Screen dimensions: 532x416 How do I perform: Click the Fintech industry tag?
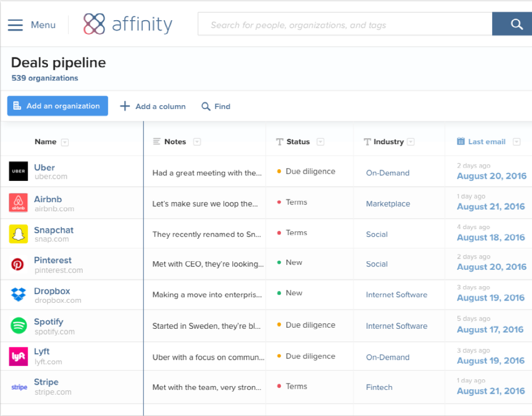click(379, 387)
